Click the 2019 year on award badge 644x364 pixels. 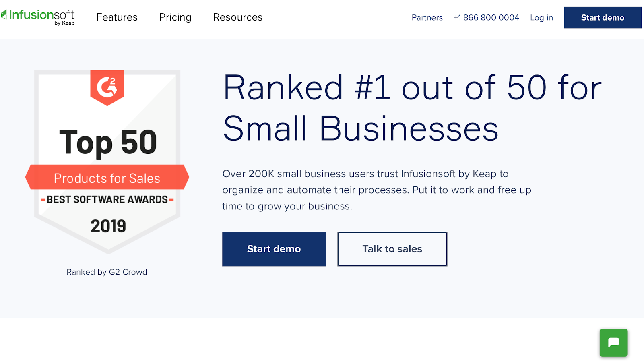108,226
